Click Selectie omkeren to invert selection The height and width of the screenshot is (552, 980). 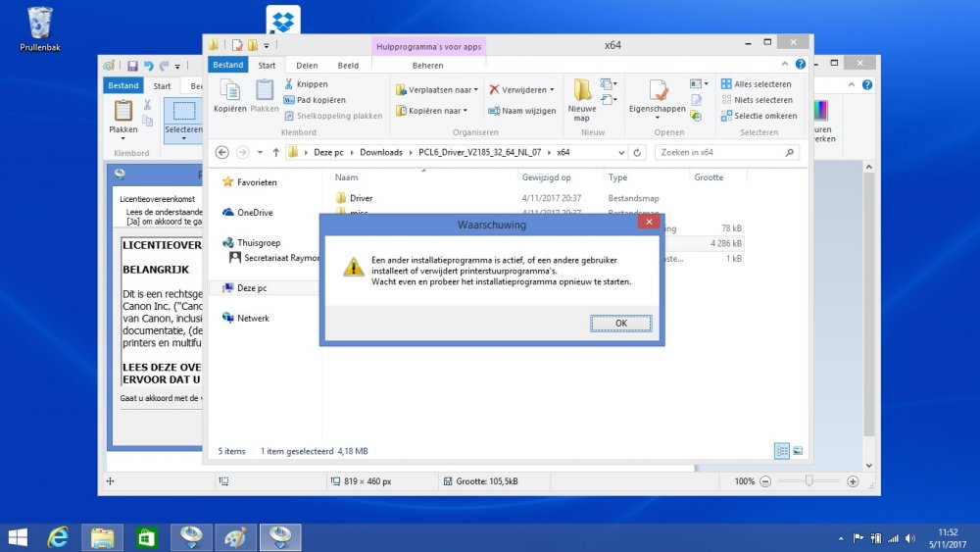coord(726,116)
